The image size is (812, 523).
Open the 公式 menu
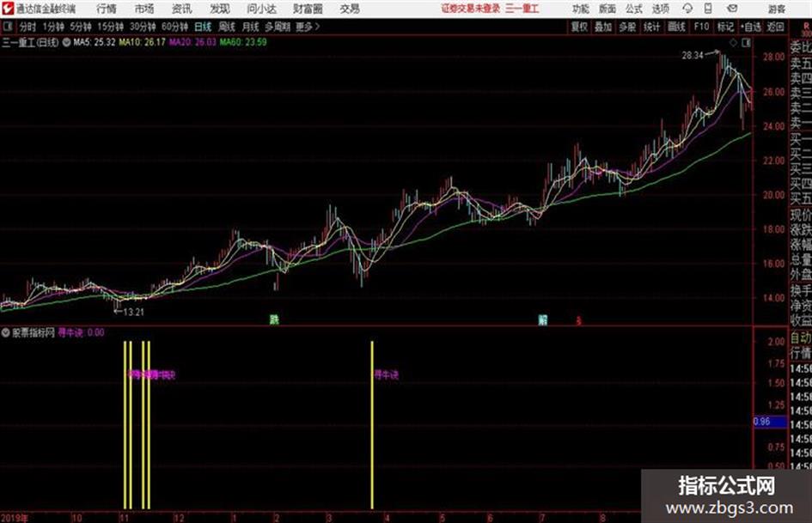[633, 9]
